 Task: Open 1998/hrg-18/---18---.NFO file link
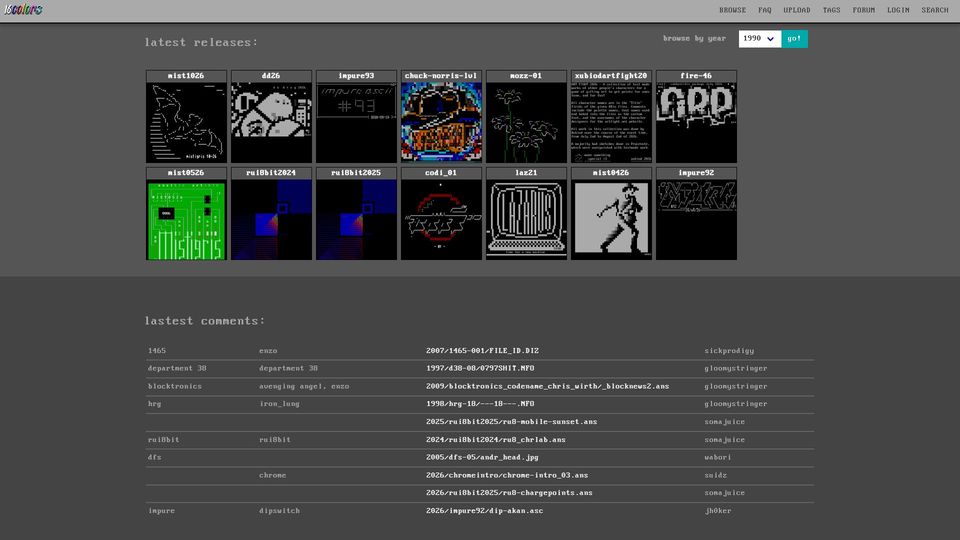(480, 404)
